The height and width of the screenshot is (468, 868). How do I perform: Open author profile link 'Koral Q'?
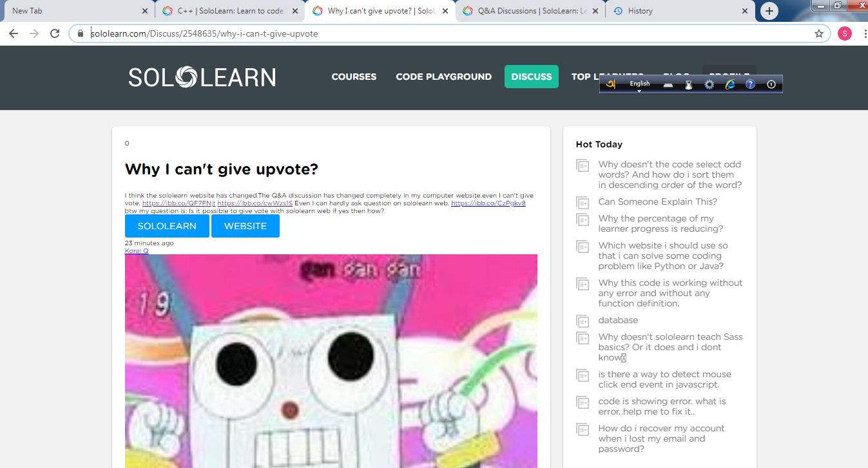[x=137, y=250]
